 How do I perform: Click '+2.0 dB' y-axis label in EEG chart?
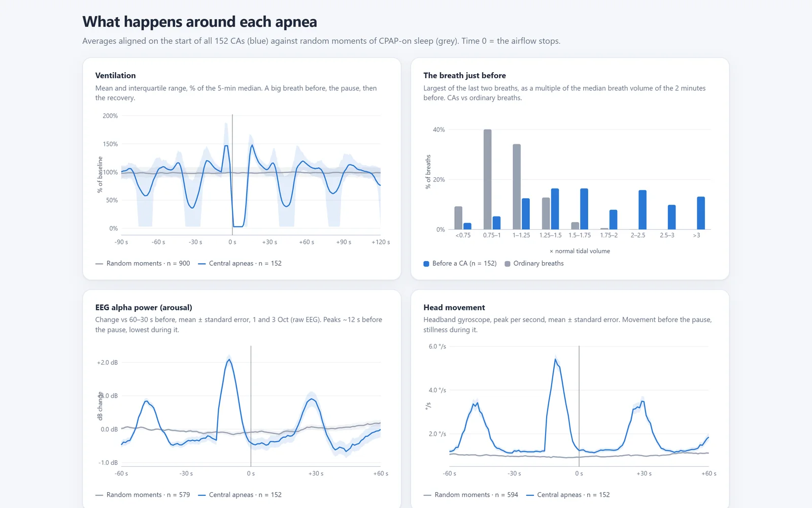tap(107, 363)
